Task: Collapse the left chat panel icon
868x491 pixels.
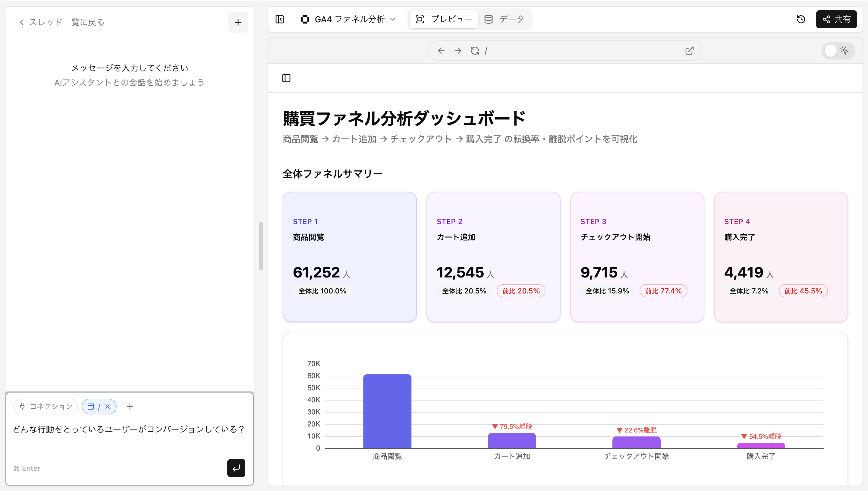Action: click(280, 19)
